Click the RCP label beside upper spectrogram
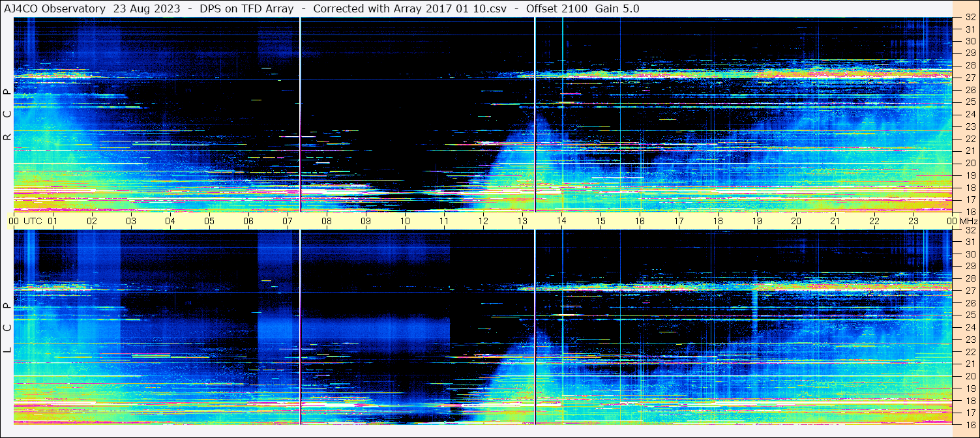The height and width of the screenshot is (438, 980). pos(7,115)
